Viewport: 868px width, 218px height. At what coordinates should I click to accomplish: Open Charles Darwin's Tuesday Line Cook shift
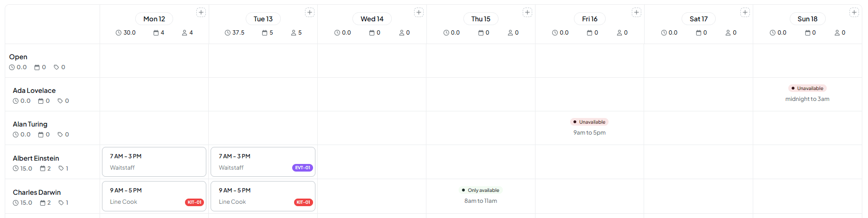263,196
